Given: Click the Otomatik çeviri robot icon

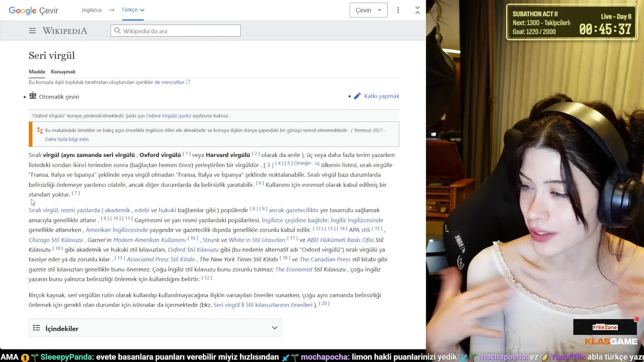Looking at the screenshot, I should 33,96.
